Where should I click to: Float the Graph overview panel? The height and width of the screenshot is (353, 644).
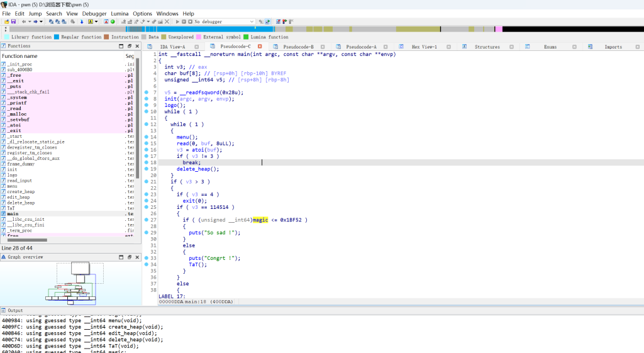coord(129,257)
